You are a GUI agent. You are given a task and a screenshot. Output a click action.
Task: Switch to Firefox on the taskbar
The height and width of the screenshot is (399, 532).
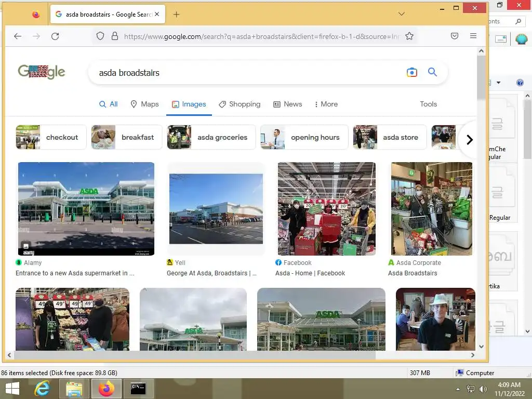107,389
